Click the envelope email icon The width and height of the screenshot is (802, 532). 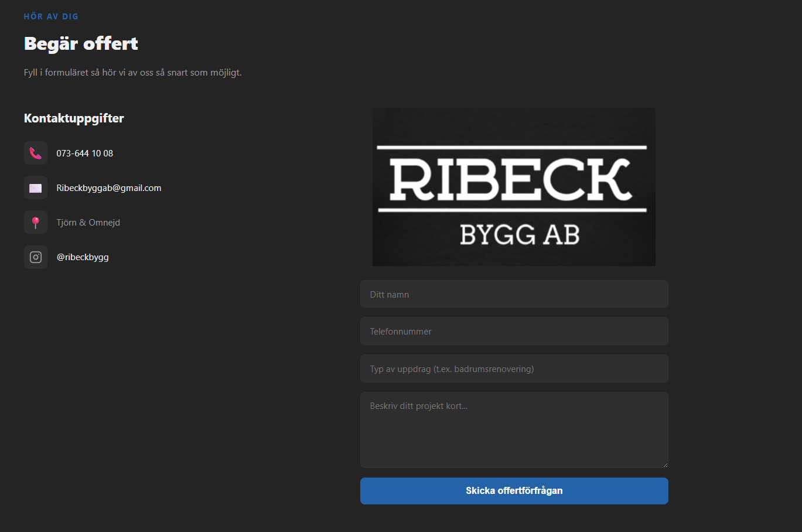(x=36, y=188)
